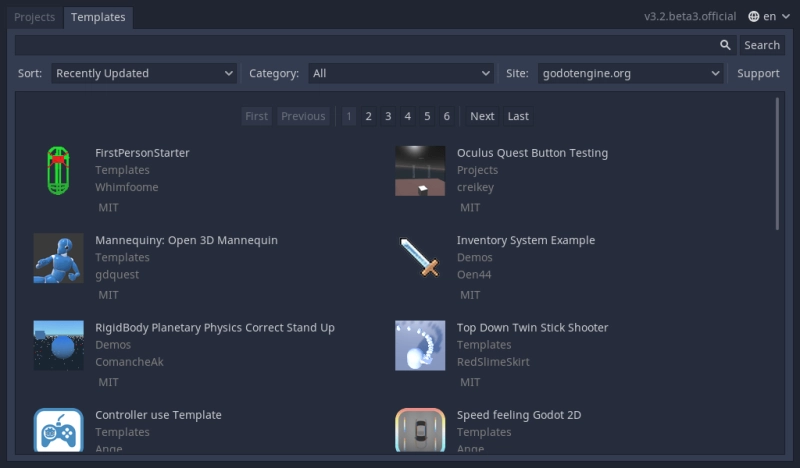This screenshot has height=468, width=800.
Task: Click author creikey
Action: point(475,187)
